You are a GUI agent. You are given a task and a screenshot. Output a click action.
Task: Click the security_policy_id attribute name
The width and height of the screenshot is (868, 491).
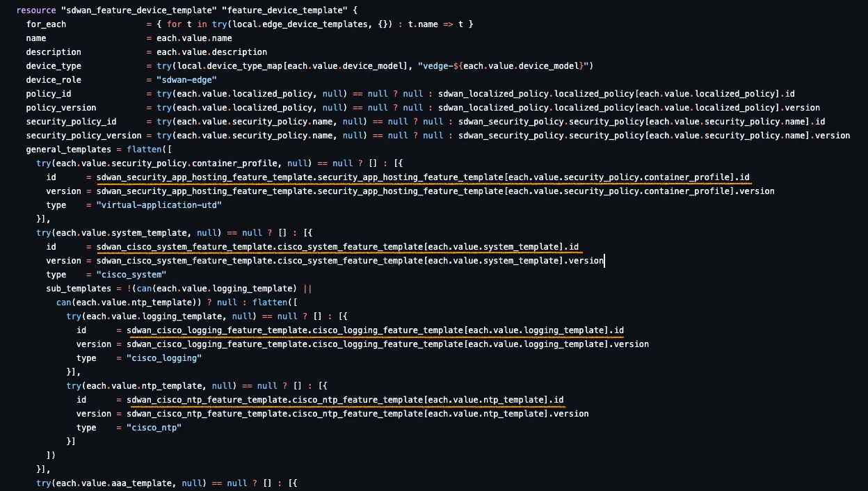tap(71, 122)
